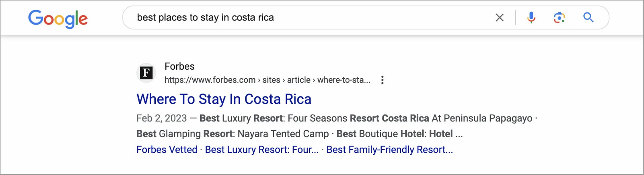Click the Forbes site name
The width and height of the screenshot is (644, 175).
tap(179, 67)
